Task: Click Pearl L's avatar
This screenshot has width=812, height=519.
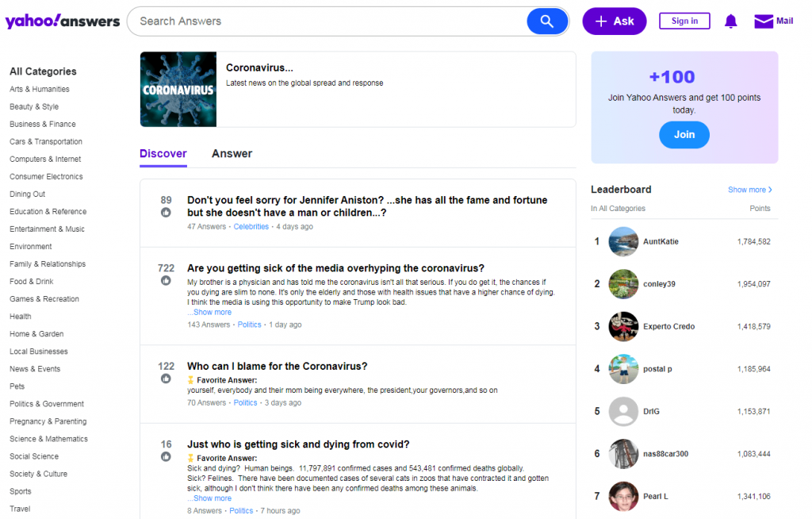Action: pyautogui.click(x=623, y=497)
